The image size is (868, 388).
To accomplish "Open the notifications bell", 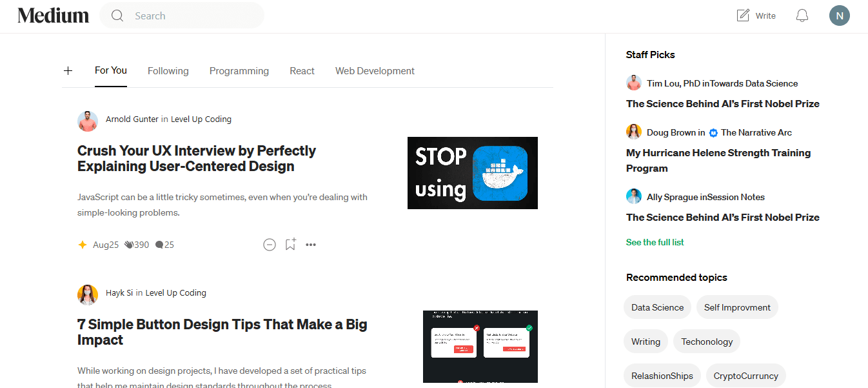I will coord(802,15).
